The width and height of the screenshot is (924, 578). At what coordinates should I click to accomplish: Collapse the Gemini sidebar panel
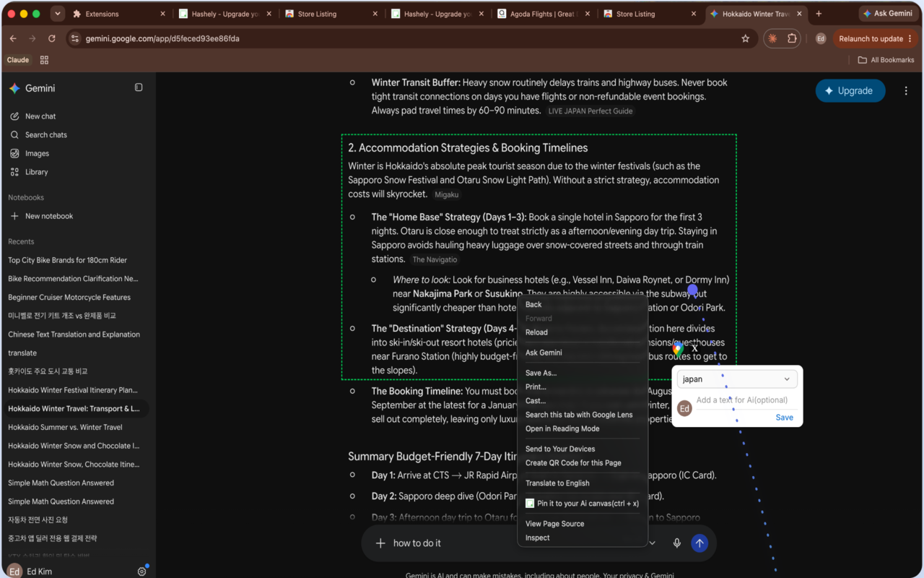[139, 87]
